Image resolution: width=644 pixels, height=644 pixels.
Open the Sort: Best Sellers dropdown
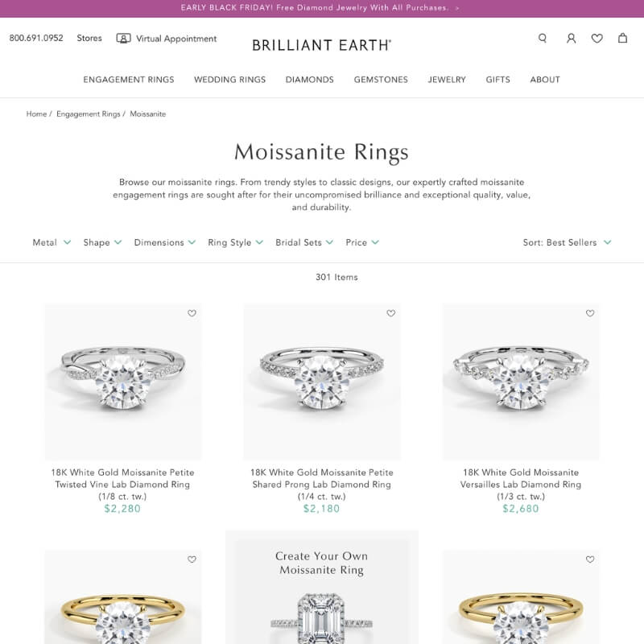pyautogui.click(x=564, y=242)
